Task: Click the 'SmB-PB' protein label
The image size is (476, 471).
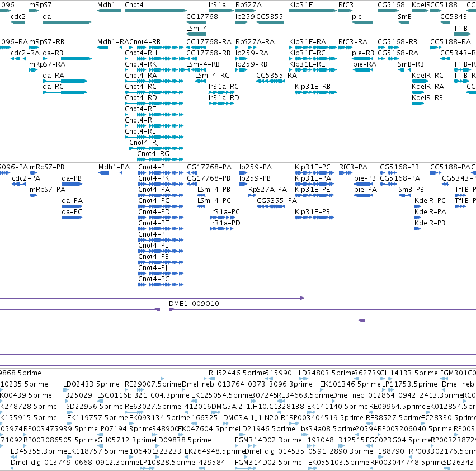Action: (x=411, y=190)
